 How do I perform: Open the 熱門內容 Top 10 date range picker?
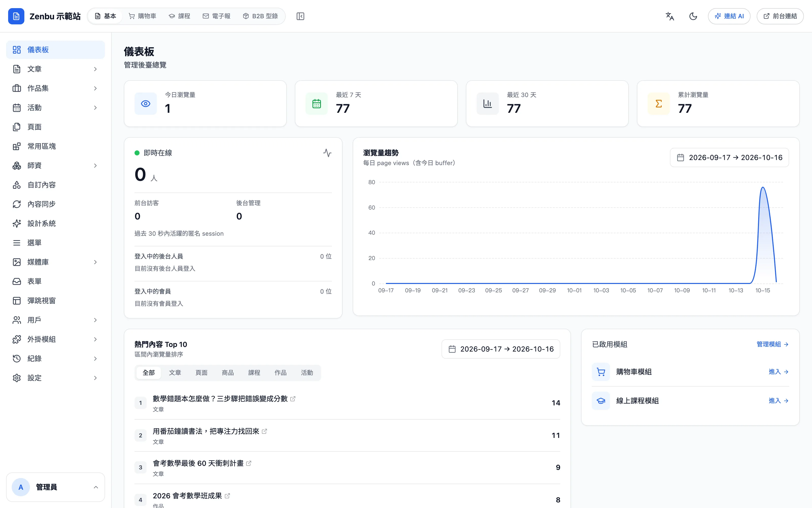pos(501,349)
